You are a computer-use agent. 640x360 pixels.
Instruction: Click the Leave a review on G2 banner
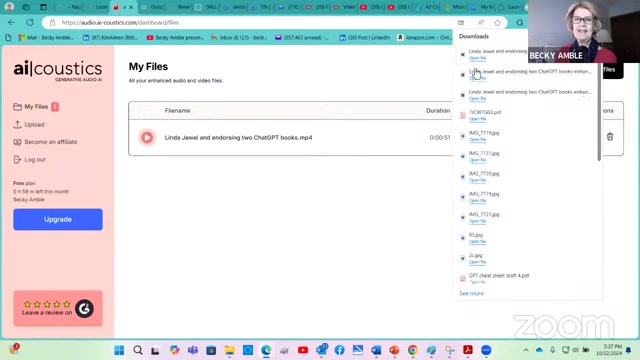pyautogui.click(x=58, y=308)
